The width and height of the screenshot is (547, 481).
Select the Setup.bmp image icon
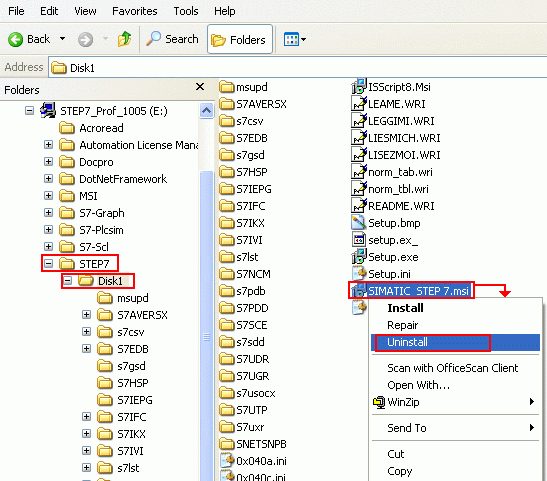point(359,223)
